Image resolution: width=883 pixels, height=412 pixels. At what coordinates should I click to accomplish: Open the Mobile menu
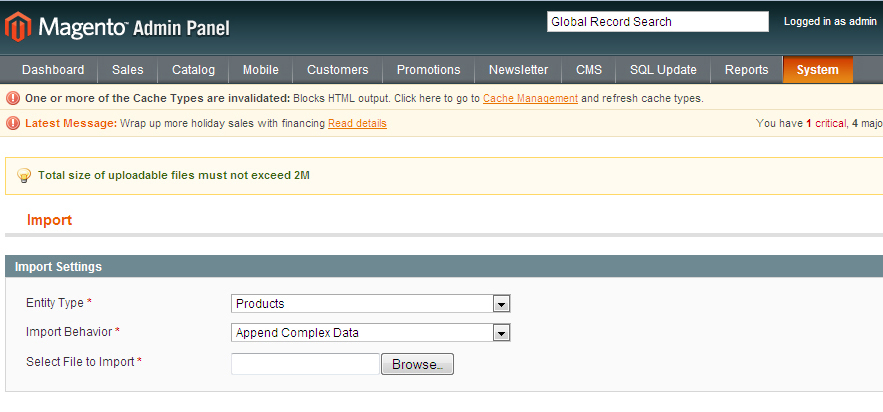(x=261, y=70)
